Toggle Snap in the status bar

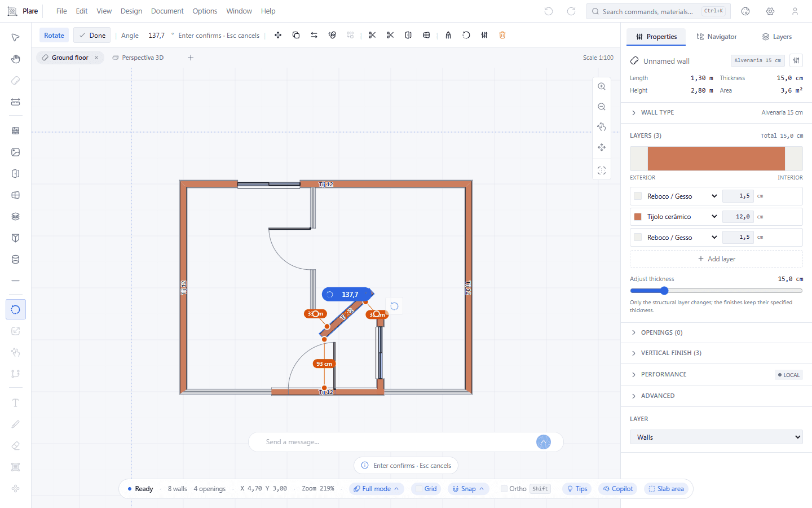[468, 489]
